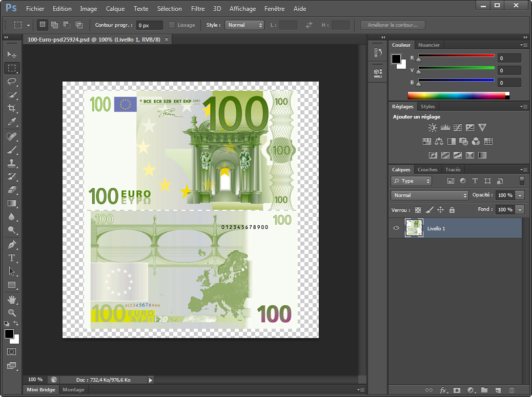Select the Crop tool
The height and width of the screenshot is (397, 532).
[x=12, y=108]
